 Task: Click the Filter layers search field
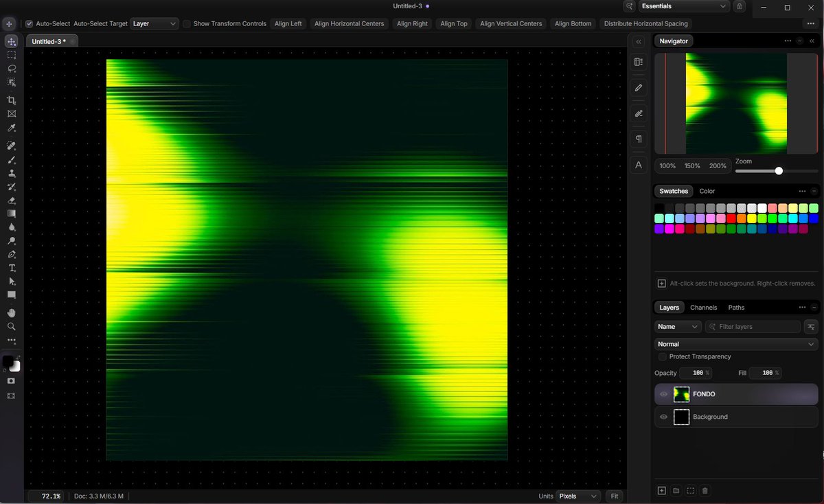point(753,327)
